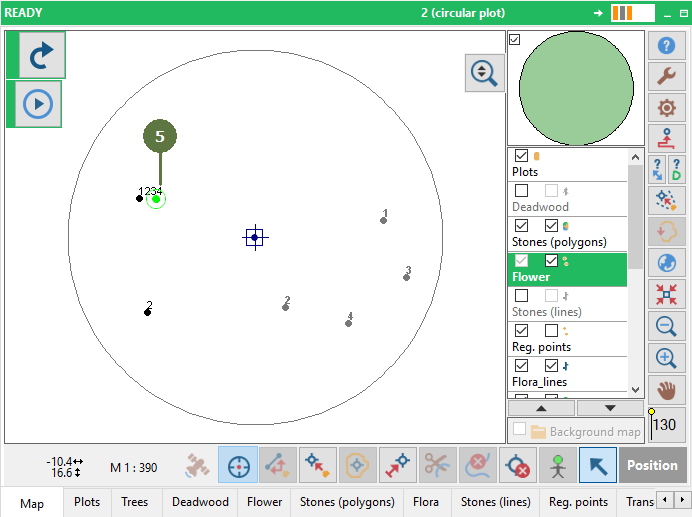Image resolution: width=692 pixels, height=517 pixels.
Task: Click the zoom in magnifier
Action: [x=666, y=358]
